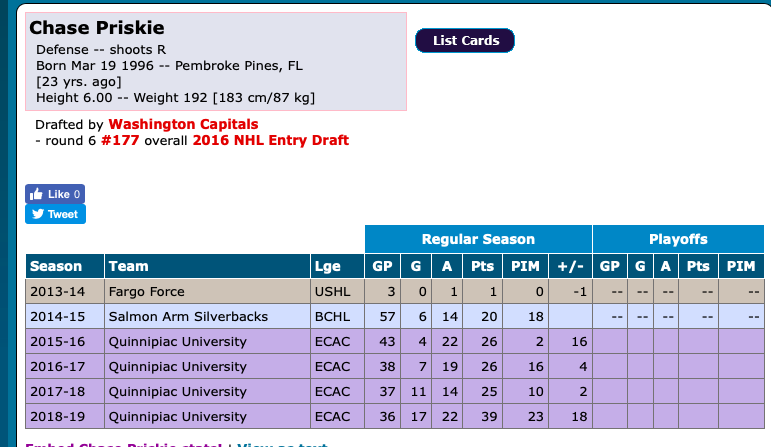Click the 2013-14 season cell

click(x=58, y=291)
